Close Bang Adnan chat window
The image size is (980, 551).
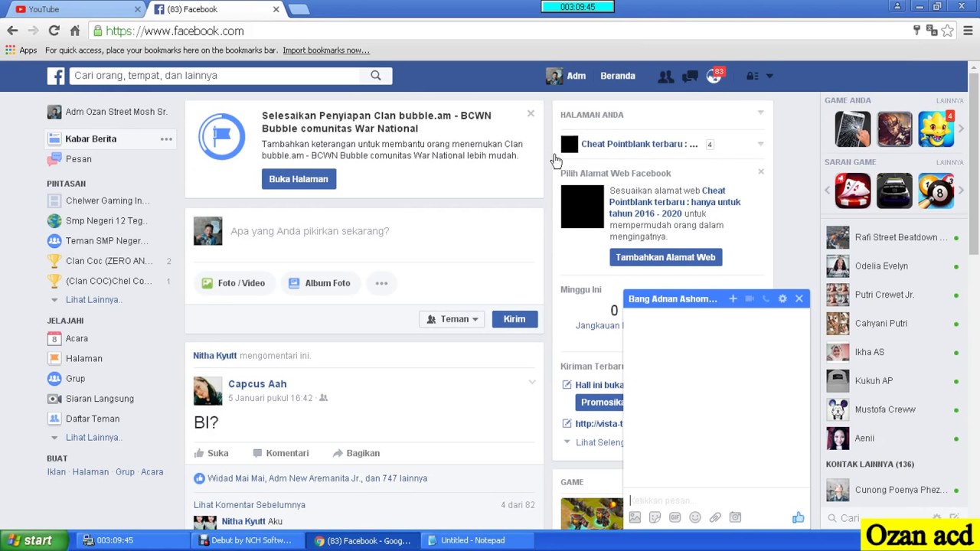pyautogui.click(x=799, y=298)
